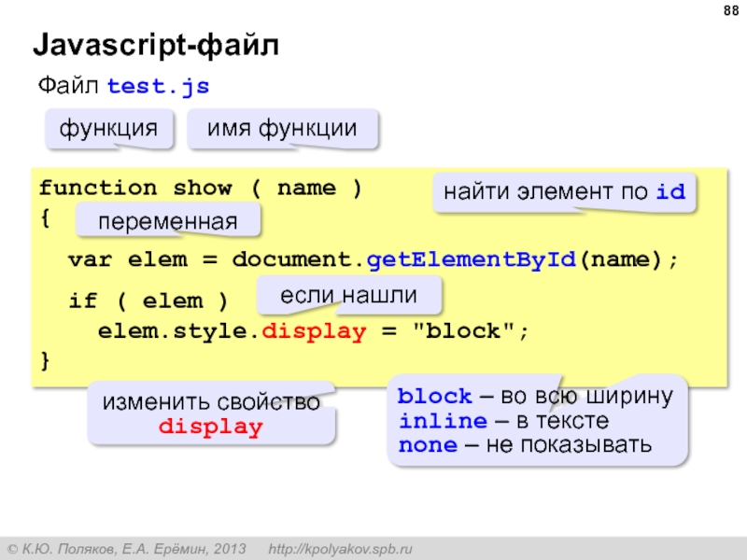This screenshot has width=747, height=560.
Task: Click the "function show ( name )" code line
Action: (200, 189)
